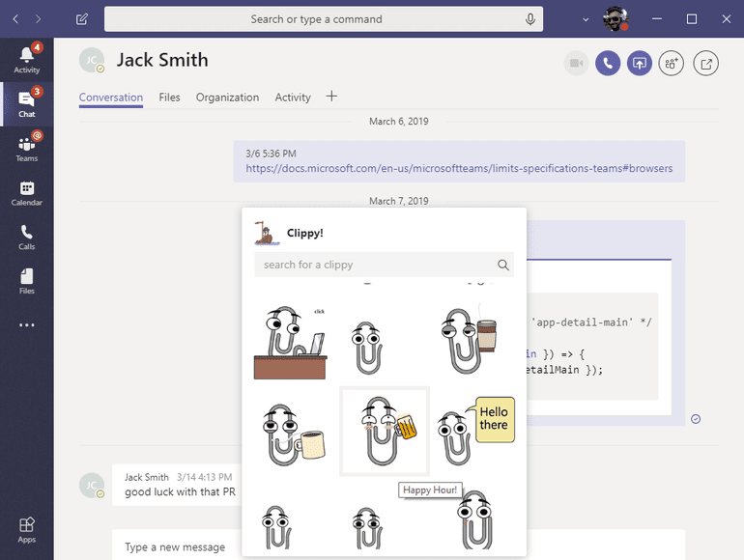Open Calls in the left sidebar
744x560 pixels.
(x=27, y=238)
